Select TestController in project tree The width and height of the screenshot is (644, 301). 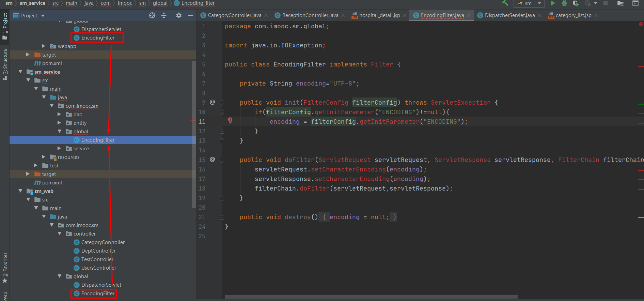pyautogui.click(x=97, y=259)
